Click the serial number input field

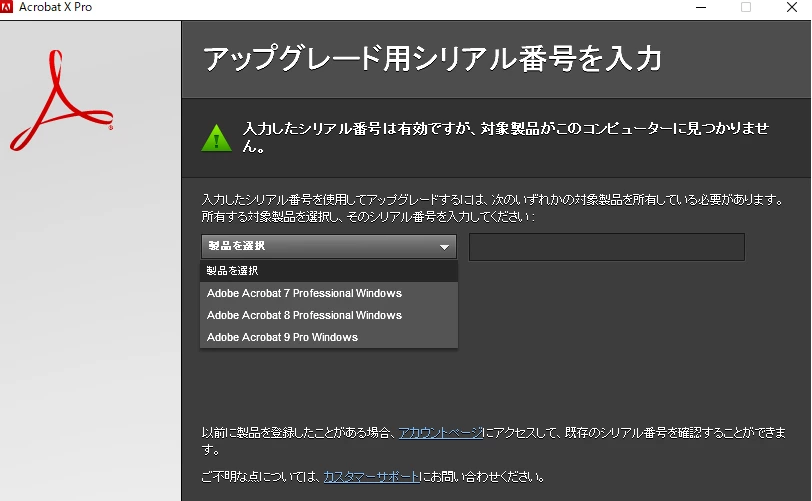click(x=607, y=247)
